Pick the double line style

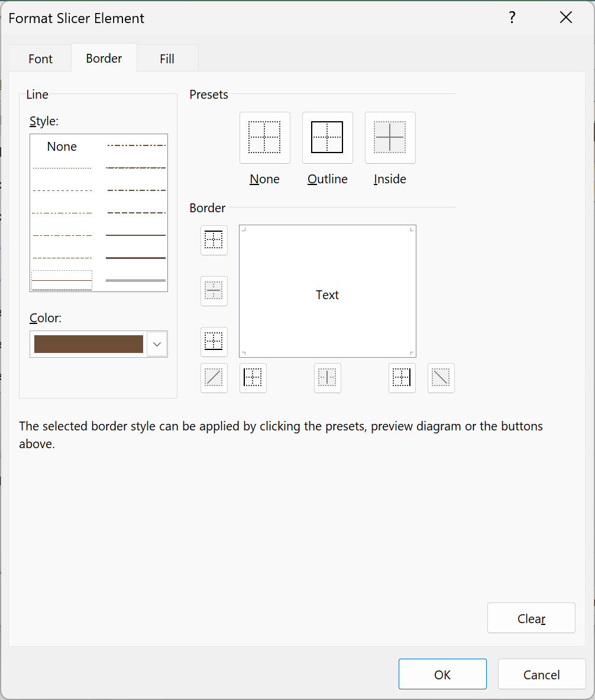point(136,280)
